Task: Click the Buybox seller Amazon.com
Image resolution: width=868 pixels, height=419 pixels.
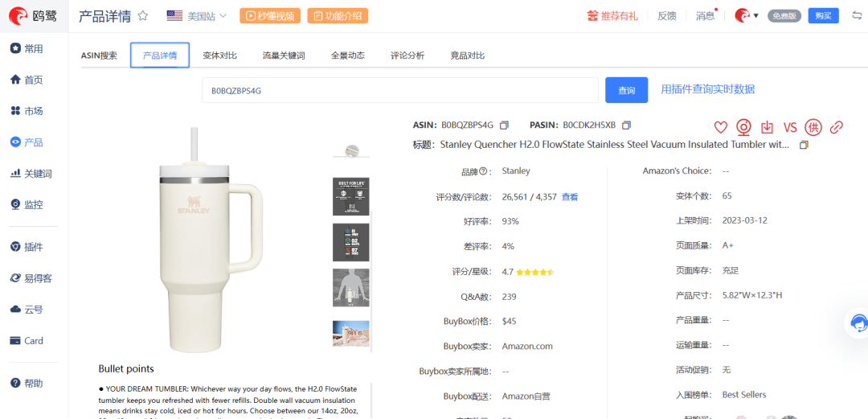Action: (527, 347)
